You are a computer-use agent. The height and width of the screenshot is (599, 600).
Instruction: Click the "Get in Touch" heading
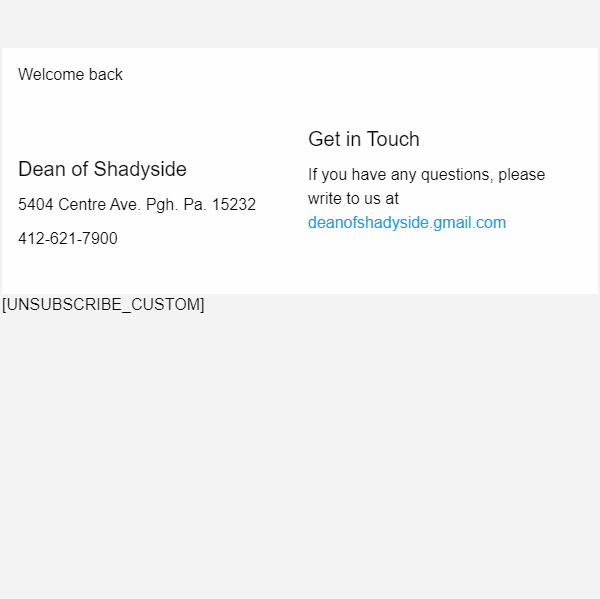(364, 139)
